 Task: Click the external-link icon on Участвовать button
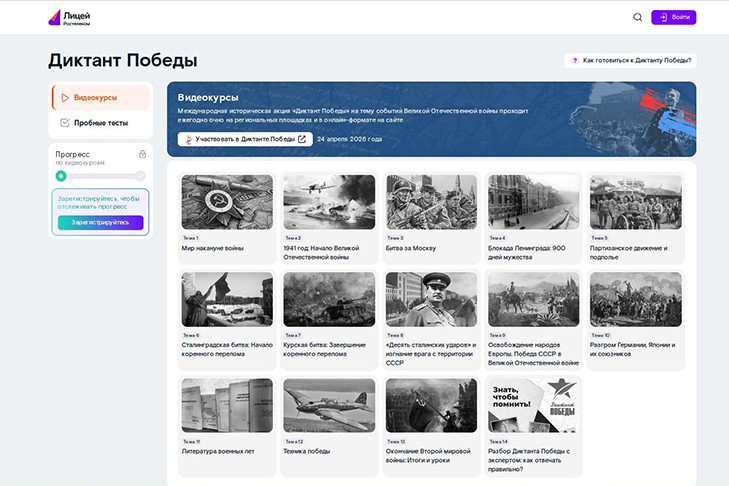coord(302,139)
